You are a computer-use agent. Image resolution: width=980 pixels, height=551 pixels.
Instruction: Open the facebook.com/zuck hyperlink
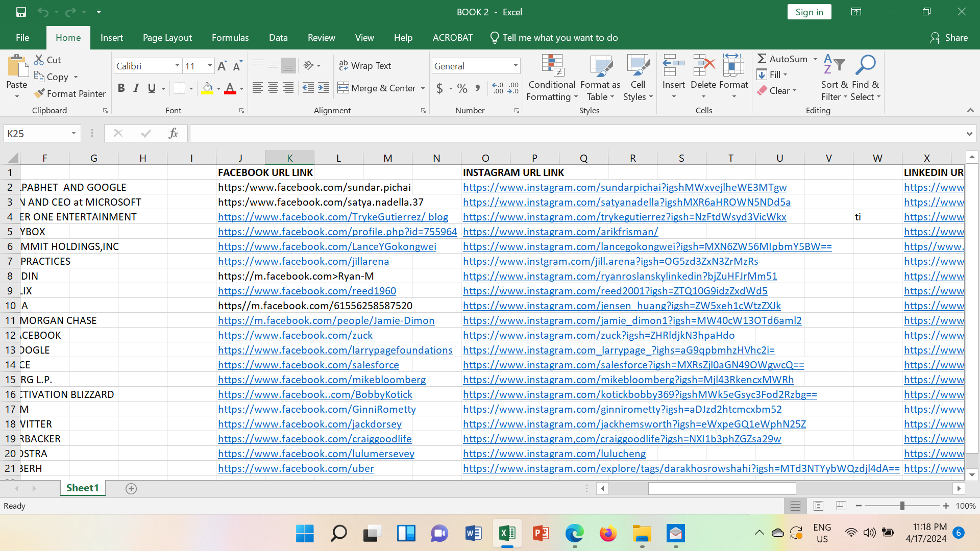[295, 335]
